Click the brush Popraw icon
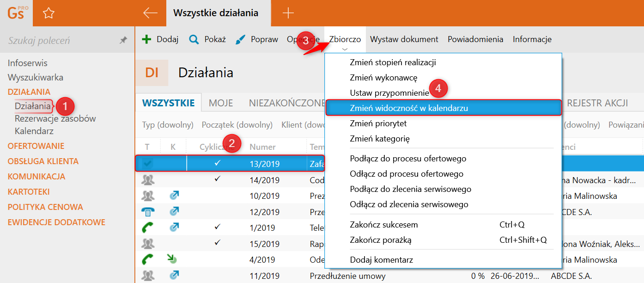The height and width of the screenshot is (283, 644). tap(241, 39)
